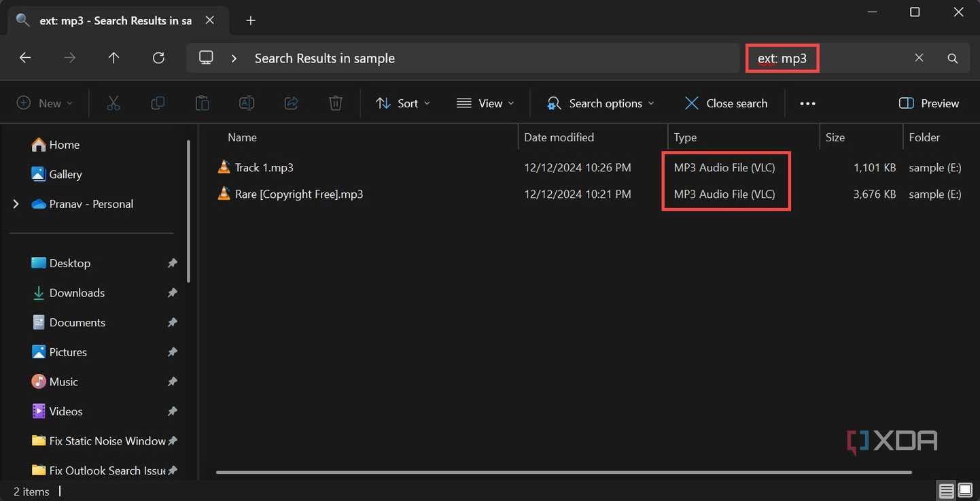The width and height of the screenshot is (980, 501).
Task: Click the horizontal scrollbar in file list
Action: tap(564, 472)
